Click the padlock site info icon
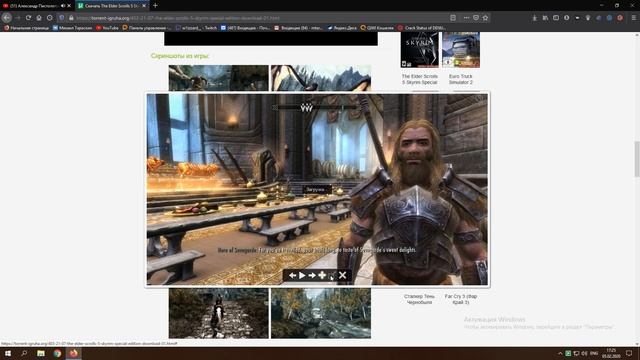The image size is (640, 360). coord(71,18)
